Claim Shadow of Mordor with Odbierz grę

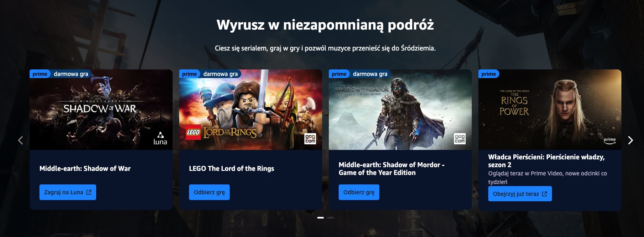[x=359, y=192]
